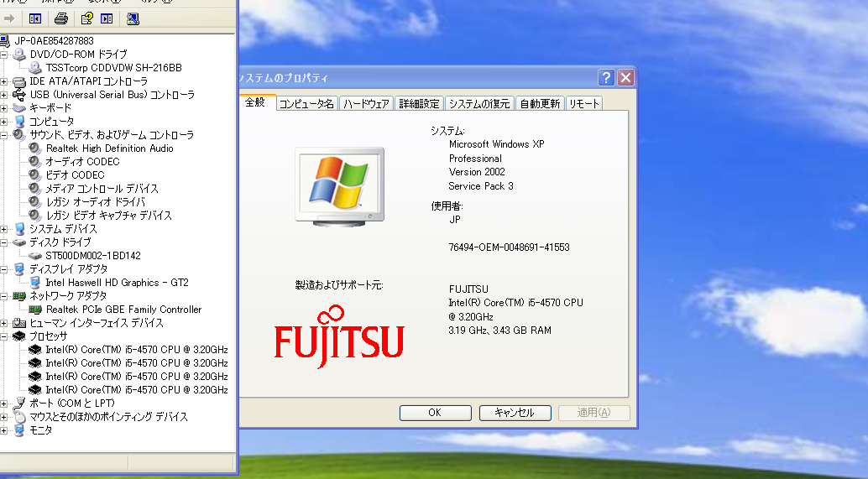Viewport: 868px width, 479px height.
Task: Click the キャンセル button
Action: click(x=515, y=413)
